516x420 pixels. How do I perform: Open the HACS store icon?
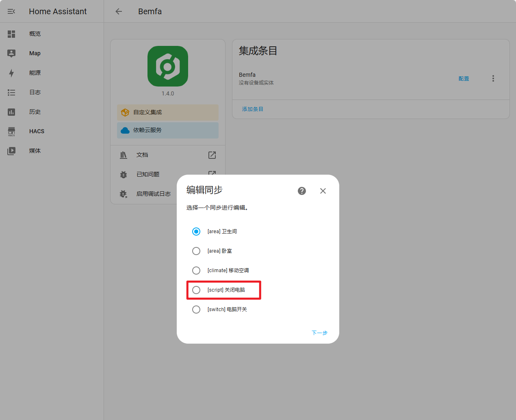click(11, 131)
